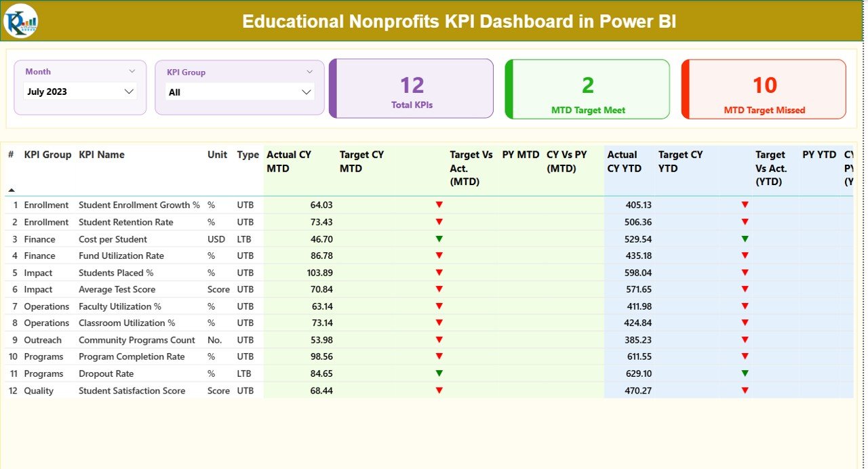
Task: Click the green YTD indicator for Dropout Rate
Action: point(745,373)
